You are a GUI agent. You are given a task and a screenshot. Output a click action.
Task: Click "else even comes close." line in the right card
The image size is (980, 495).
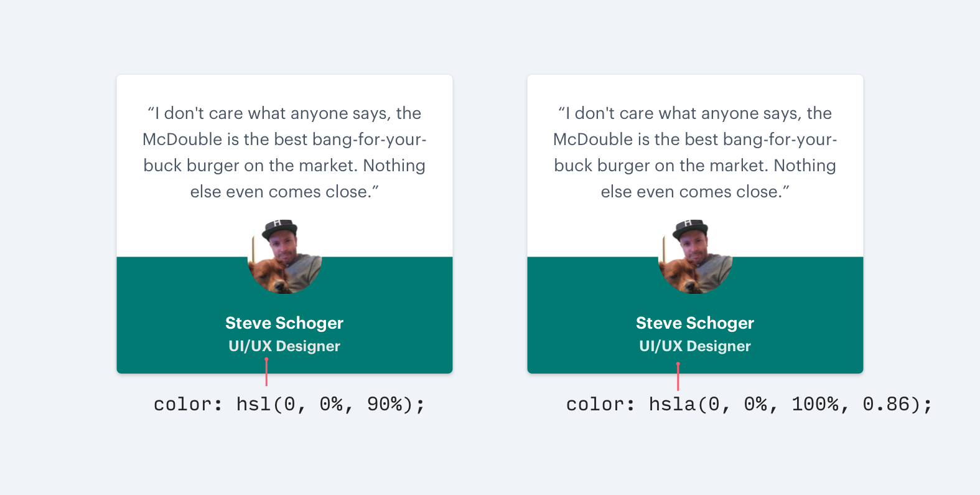point(695,192)
